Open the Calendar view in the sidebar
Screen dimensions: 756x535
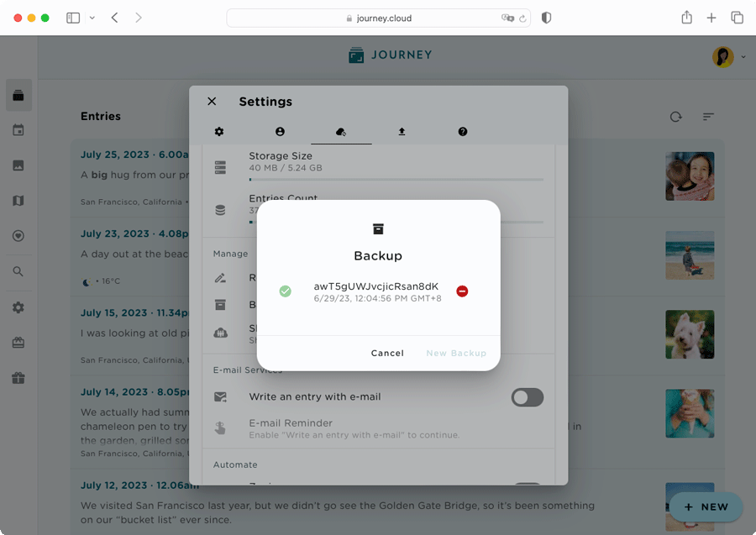18,130
